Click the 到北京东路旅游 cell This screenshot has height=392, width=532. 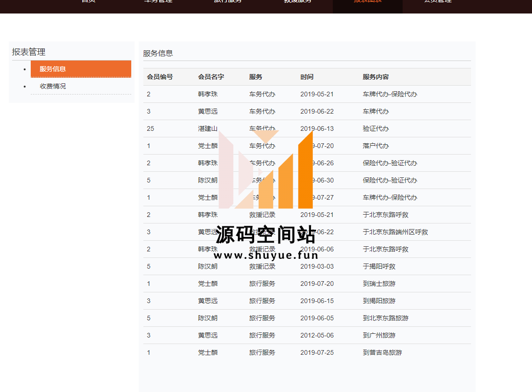tap(385, 318)
